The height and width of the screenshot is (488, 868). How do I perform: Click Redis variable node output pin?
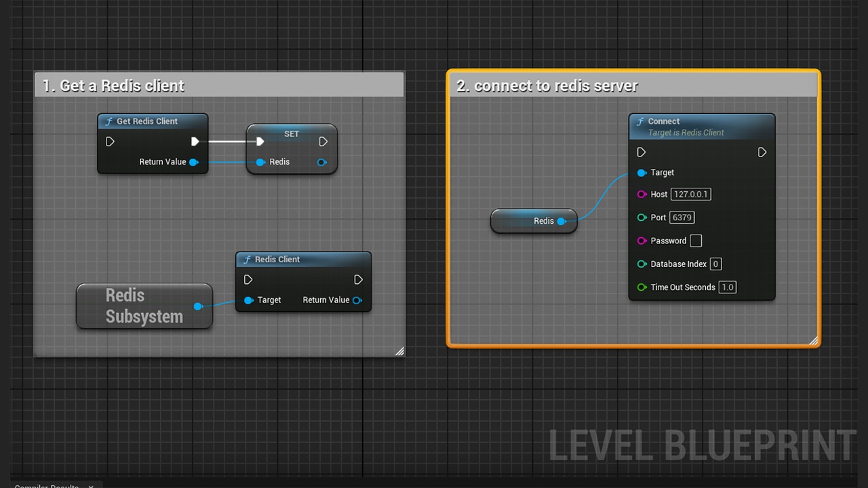pyautogui.click(x=561, y=221)
